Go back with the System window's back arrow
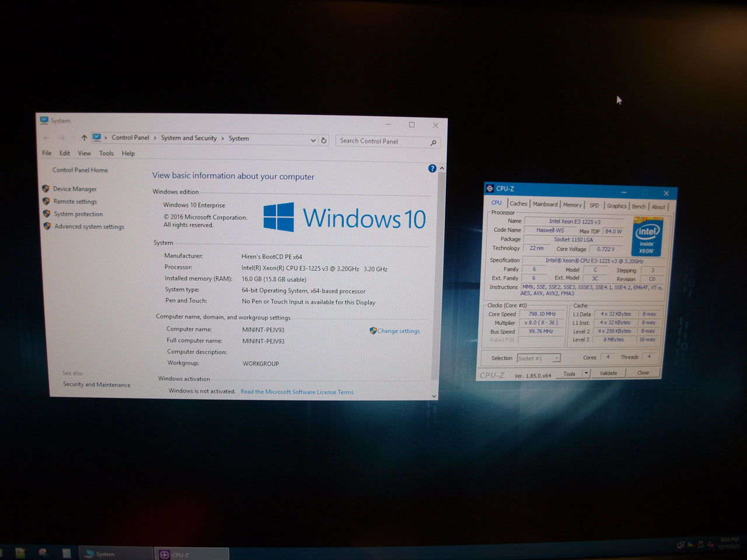 pos(47,138)
